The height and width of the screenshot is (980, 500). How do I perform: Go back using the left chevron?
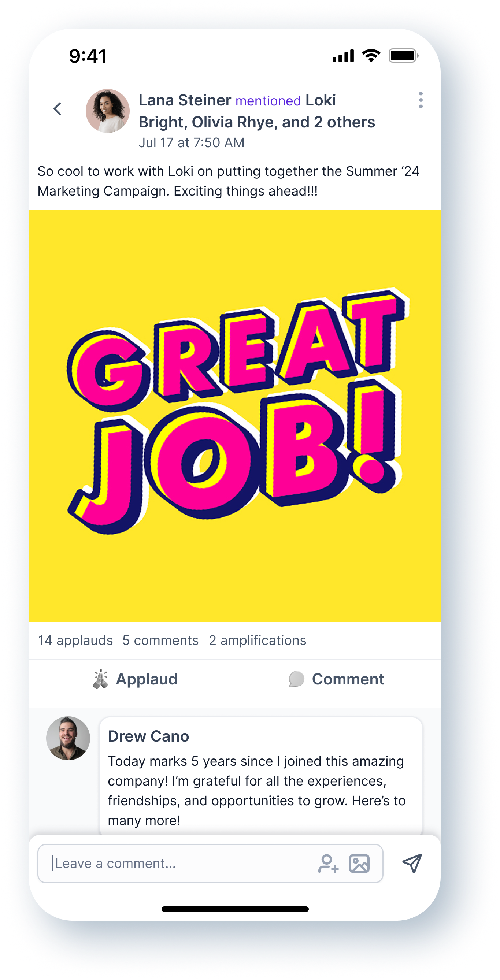point(58,109)
